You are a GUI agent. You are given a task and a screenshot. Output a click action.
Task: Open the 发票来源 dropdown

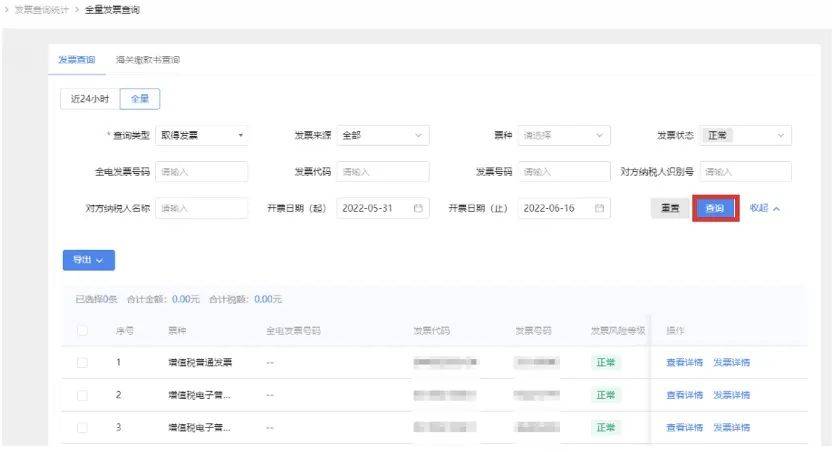(383, 135)
